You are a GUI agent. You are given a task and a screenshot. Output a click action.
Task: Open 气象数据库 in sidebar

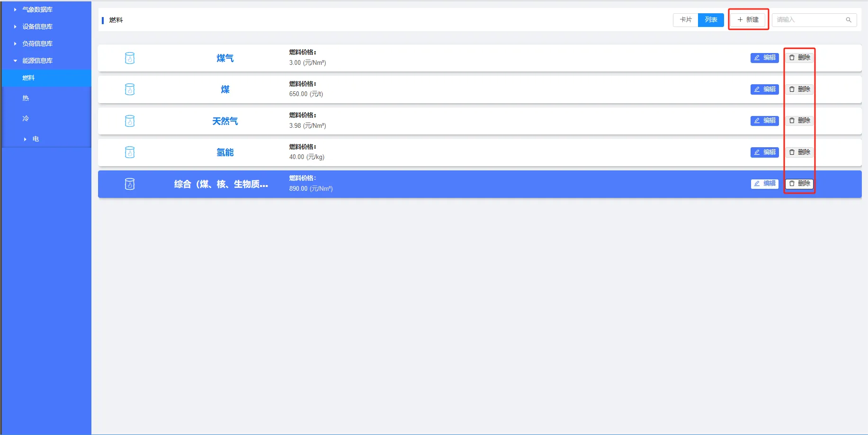37,9
